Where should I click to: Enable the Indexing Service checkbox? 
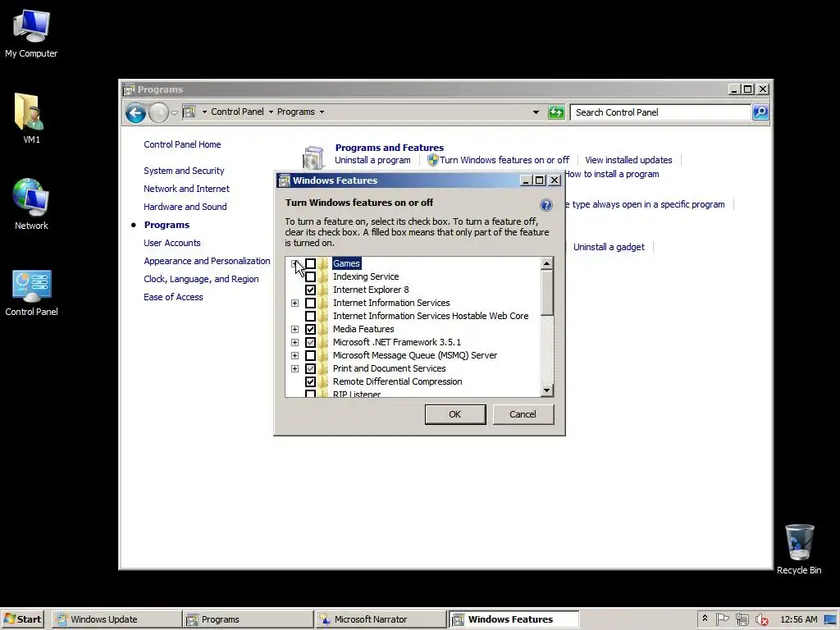[310, 276]
